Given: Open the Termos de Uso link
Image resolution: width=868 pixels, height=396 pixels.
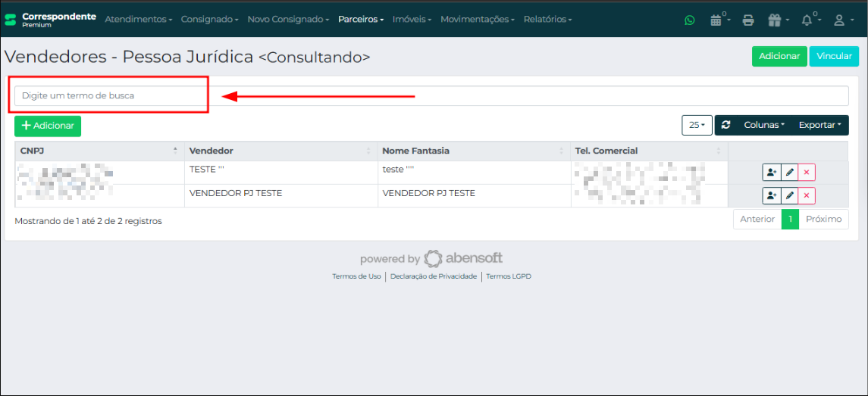Looking at the screenshot, I should [x=356, y=277].
